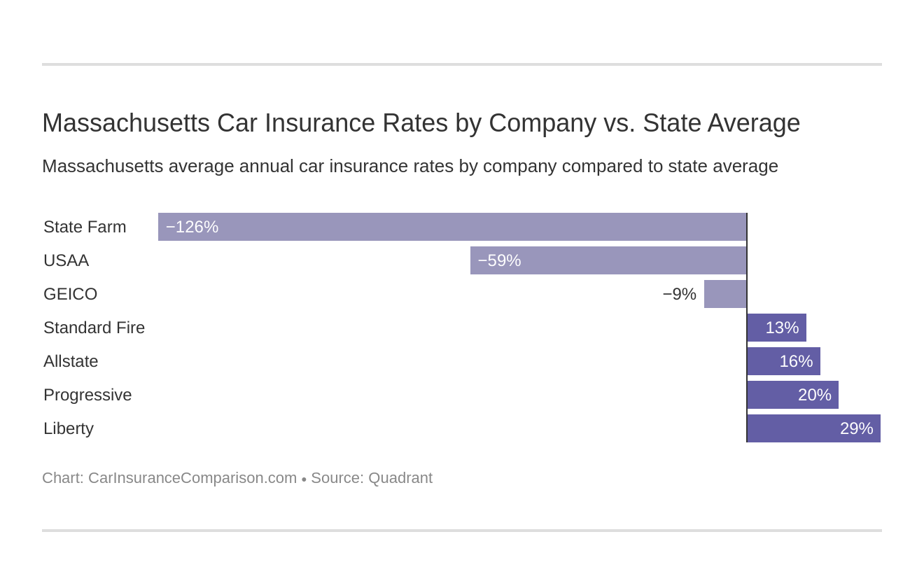Click the Standard Fire 13% bar
The image size is (924, 588).
click(776, 328)
